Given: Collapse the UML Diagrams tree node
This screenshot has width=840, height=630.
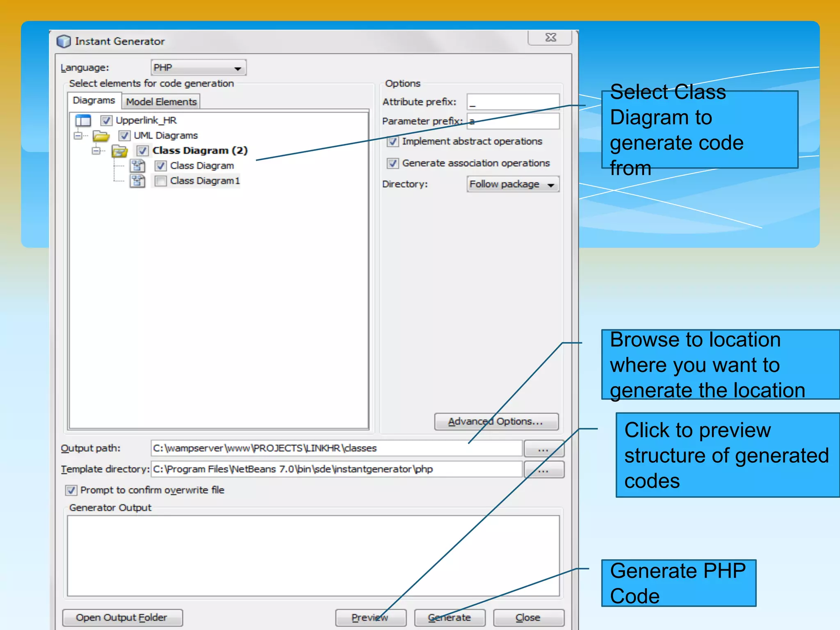Looking at the screenshot, I should coord(78,135).
